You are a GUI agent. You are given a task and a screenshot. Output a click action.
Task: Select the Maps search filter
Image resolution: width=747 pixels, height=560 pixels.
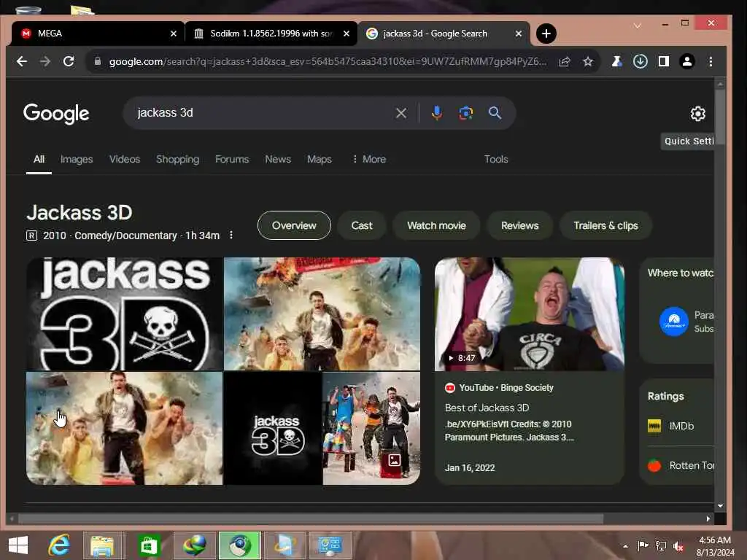tap(320, 160)
